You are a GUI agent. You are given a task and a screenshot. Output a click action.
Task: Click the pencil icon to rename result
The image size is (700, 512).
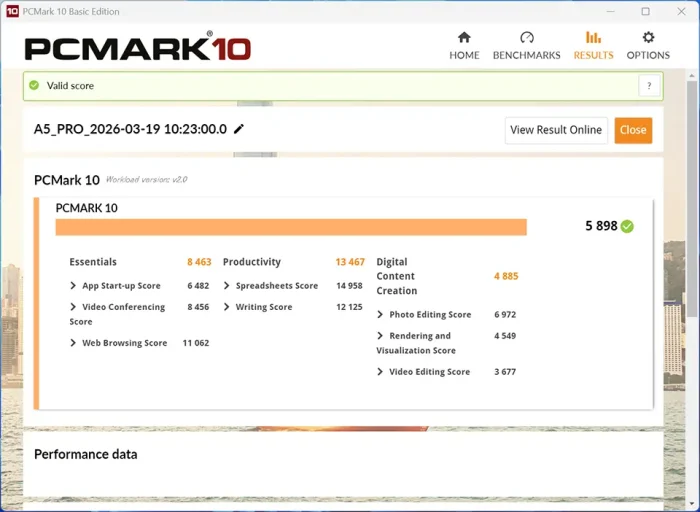[x=239, y=129]
